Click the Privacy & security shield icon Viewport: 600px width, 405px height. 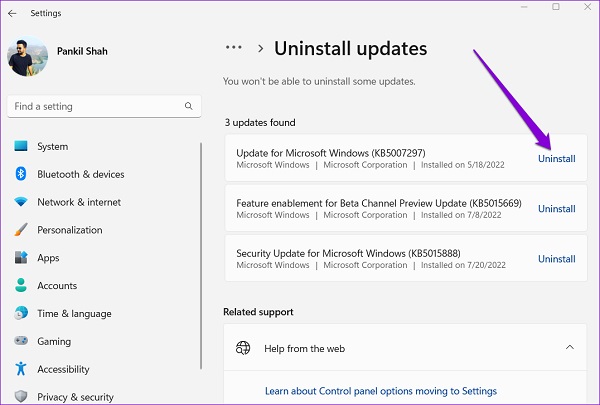(x=21, y=397)
